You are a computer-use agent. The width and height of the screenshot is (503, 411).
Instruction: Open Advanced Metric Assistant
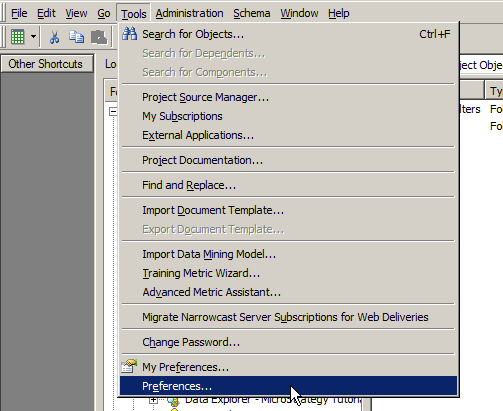[x=288, y=292]
